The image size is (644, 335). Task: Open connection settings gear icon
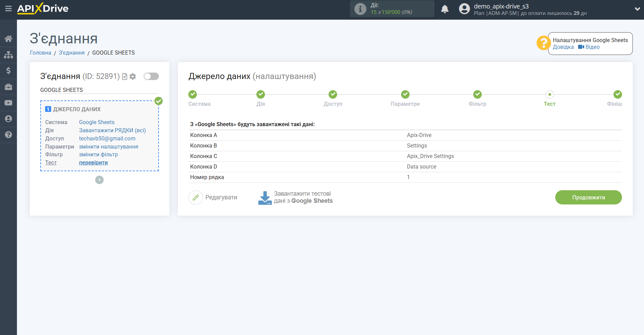(x=133, y=77)
